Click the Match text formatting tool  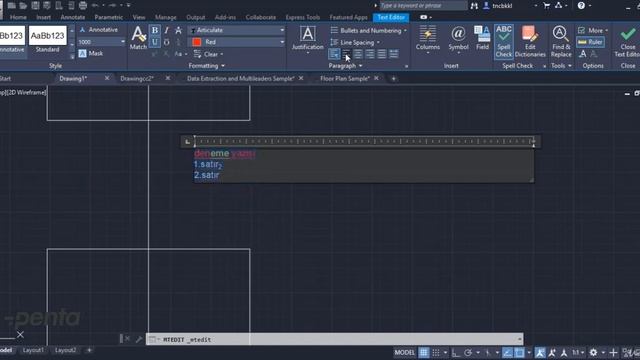[x=138, y=38]
